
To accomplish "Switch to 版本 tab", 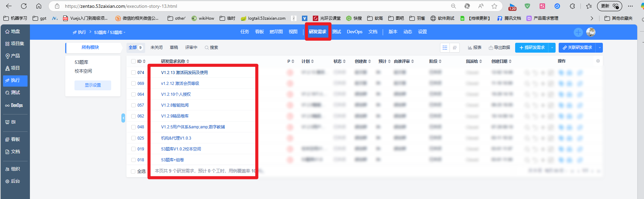I will pyautogui.click(x=393, y=32).
